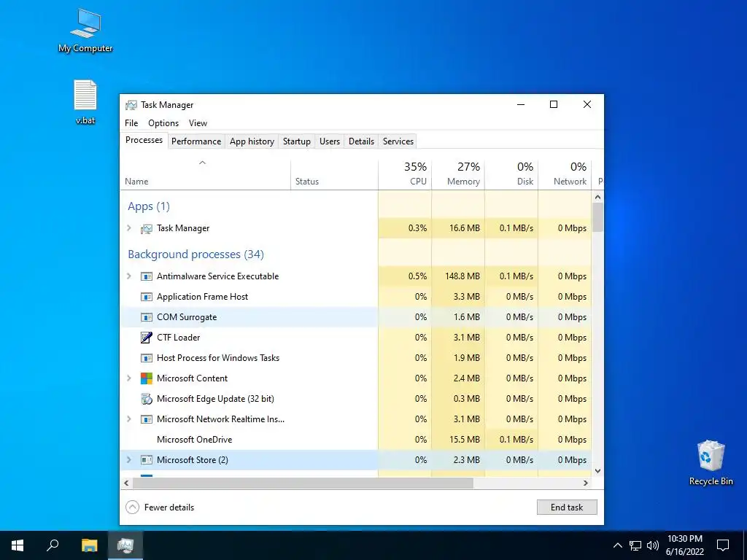
Task: Open taskbar Search magnifier icon
Action: [53, 545]
